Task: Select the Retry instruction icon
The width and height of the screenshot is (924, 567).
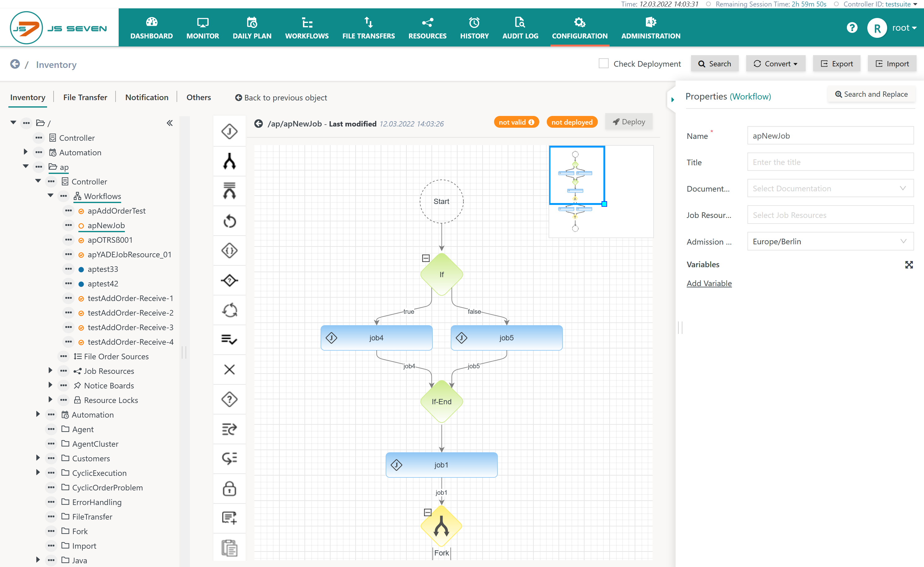Action: click(229, 221)
